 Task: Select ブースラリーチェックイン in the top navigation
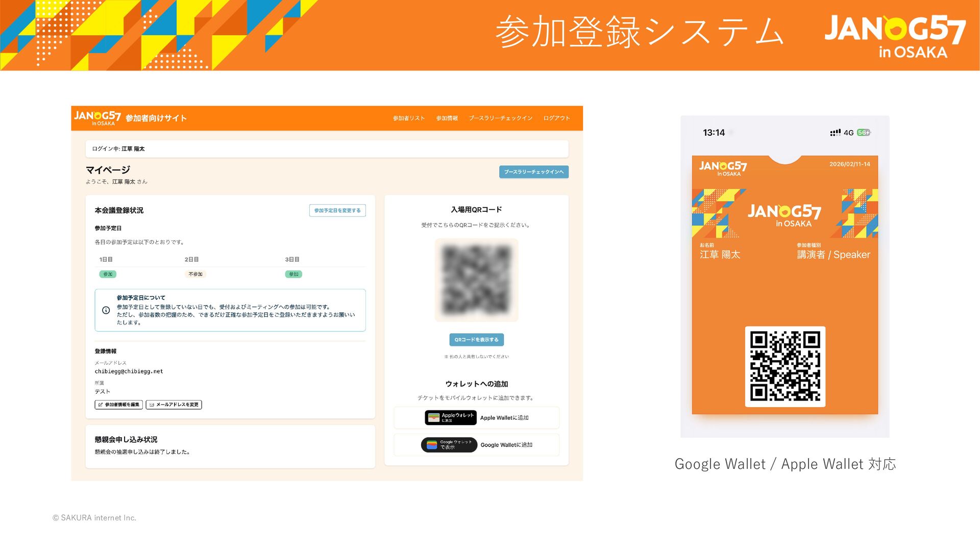click(x=500, y=118)
